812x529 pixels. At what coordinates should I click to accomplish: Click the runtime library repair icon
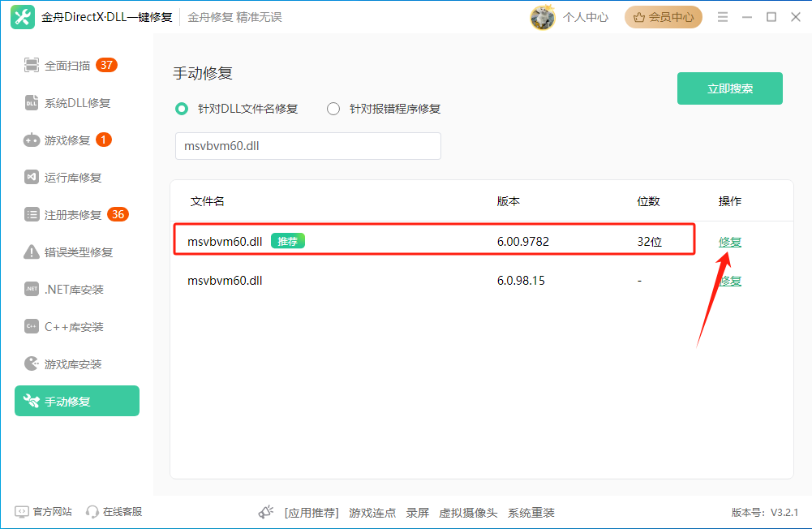point(32,177)
